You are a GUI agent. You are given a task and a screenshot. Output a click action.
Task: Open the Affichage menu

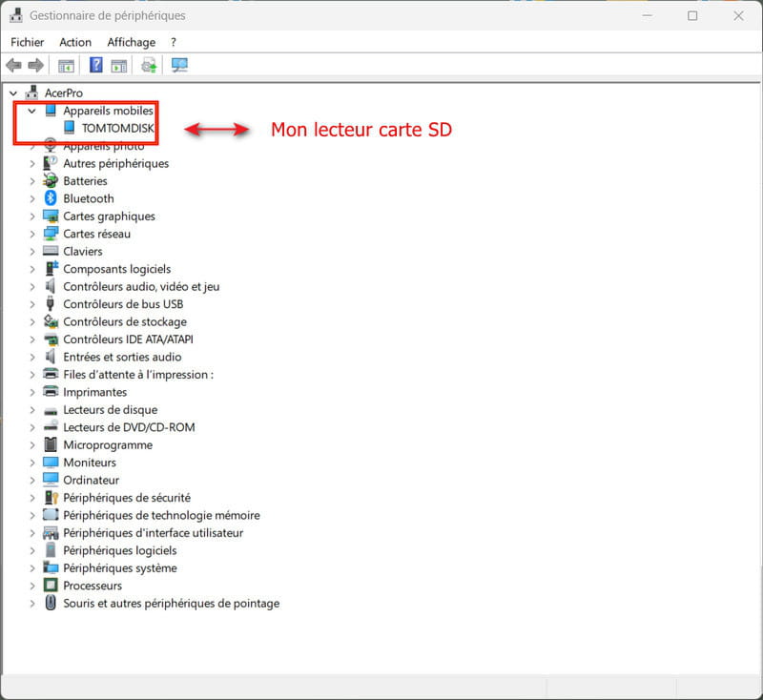131,42
